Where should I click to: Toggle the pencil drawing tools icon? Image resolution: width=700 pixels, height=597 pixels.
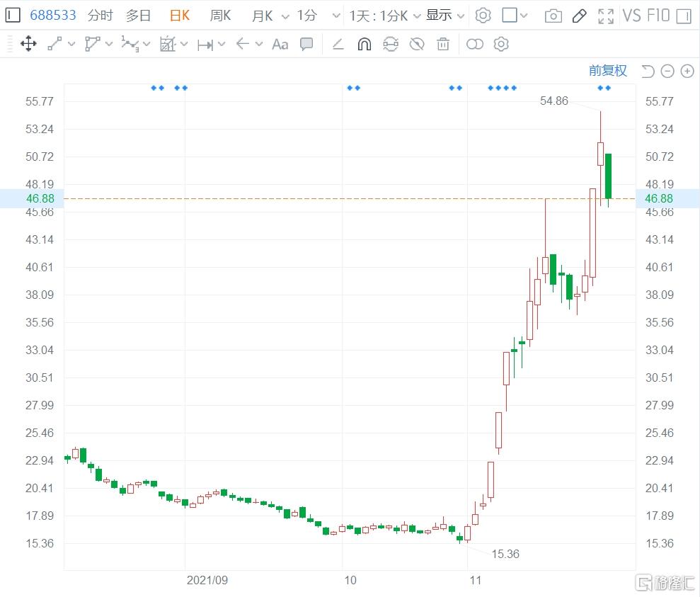(580, 16)
